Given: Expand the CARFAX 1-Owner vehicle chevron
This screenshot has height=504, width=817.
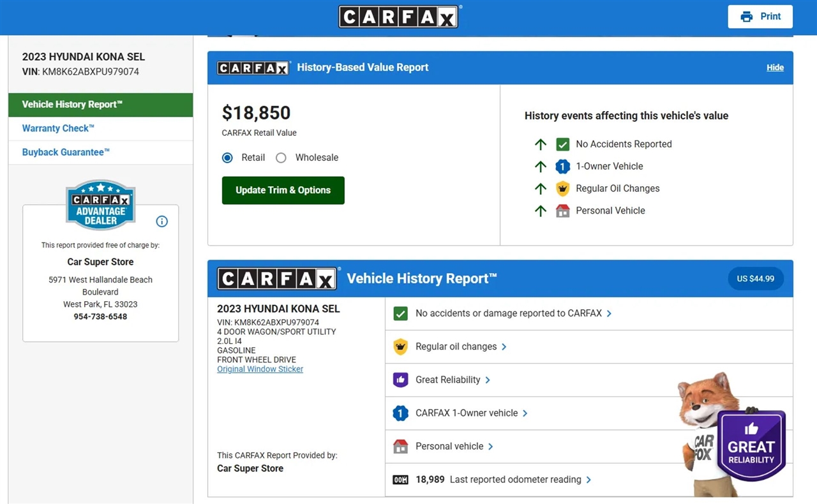Looking at the screenshot, I should [525, 413].
